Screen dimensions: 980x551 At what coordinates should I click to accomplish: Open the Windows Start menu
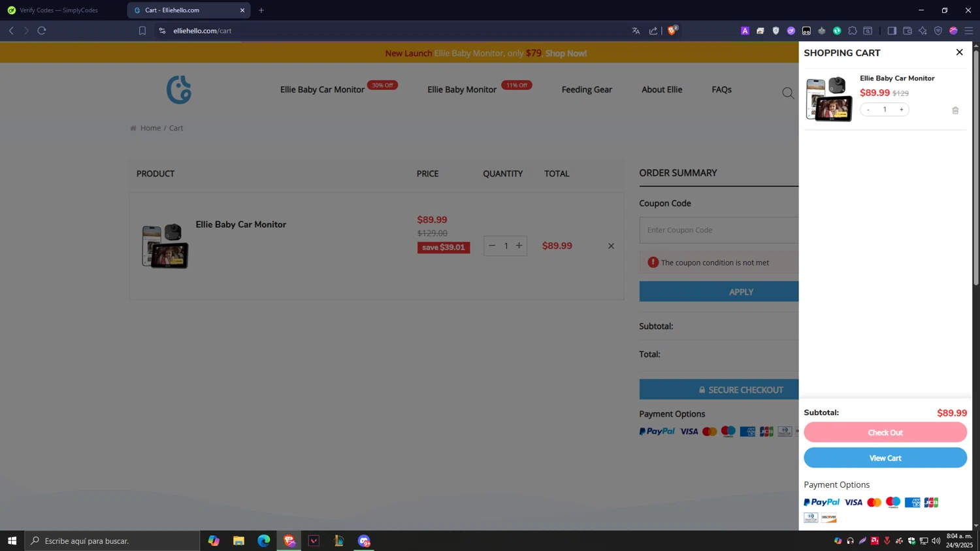click(x=12, y=541)
